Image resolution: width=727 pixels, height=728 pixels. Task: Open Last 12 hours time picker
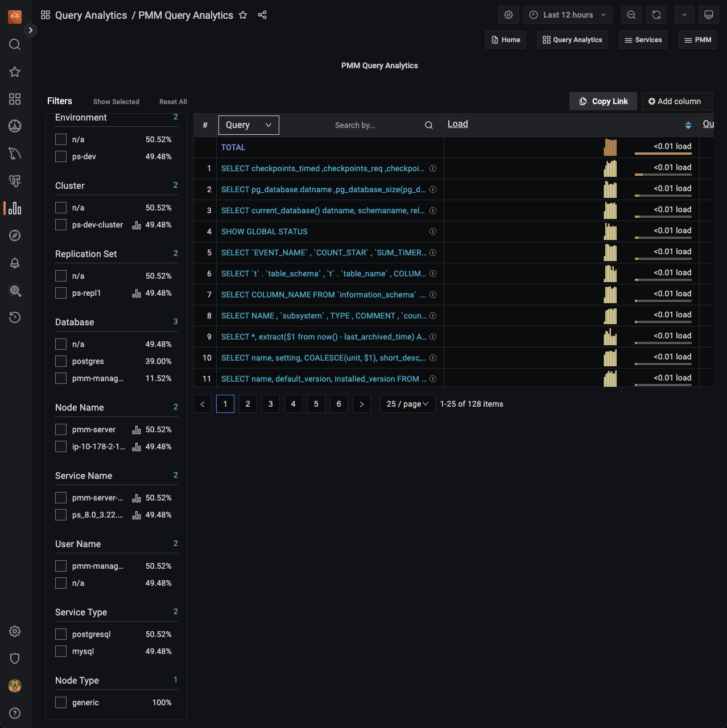568,15
